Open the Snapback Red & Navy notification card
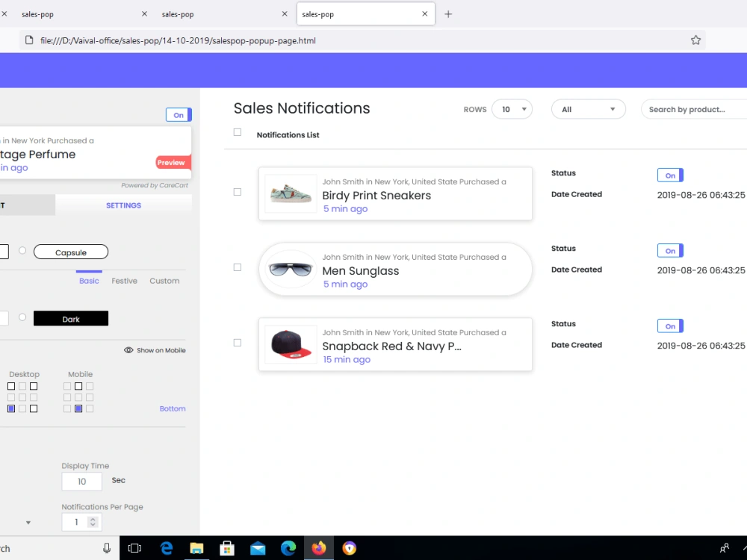The width and height of the screenshot is (747, 560). pos(395,344)
